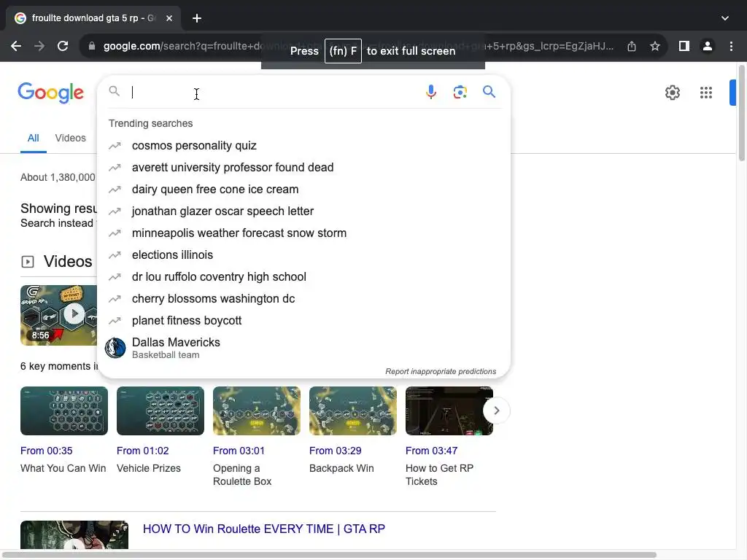Bookmark this page with the star icon
Viewport: 747px width, 560px height.
[655, 46]
